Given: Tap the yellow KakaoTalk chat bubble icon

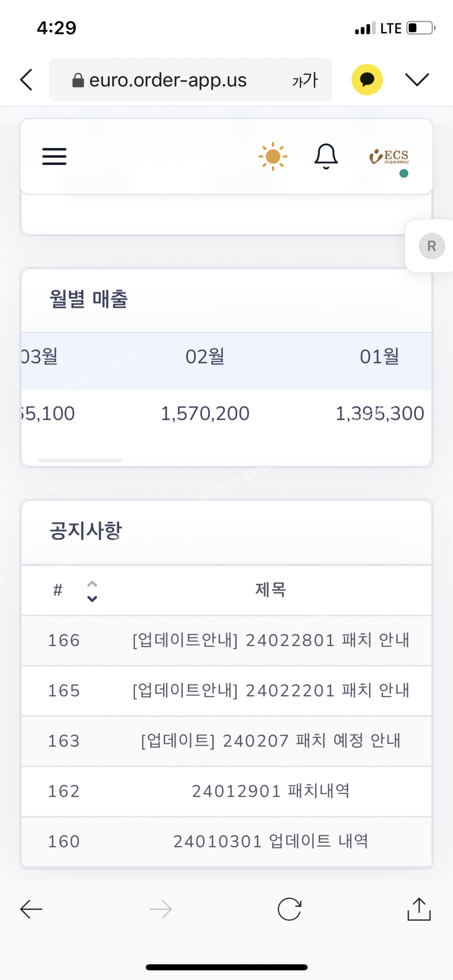Looking at the screenshot, I should pos(367,79).
